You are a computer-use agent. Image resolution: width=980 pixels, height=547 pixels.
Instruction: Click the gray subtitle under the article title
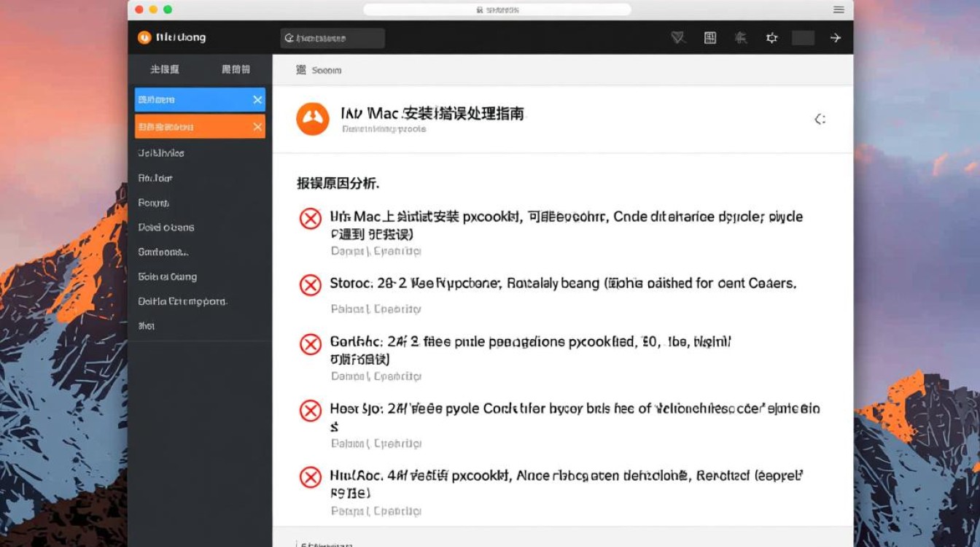[x=384, y=129]
